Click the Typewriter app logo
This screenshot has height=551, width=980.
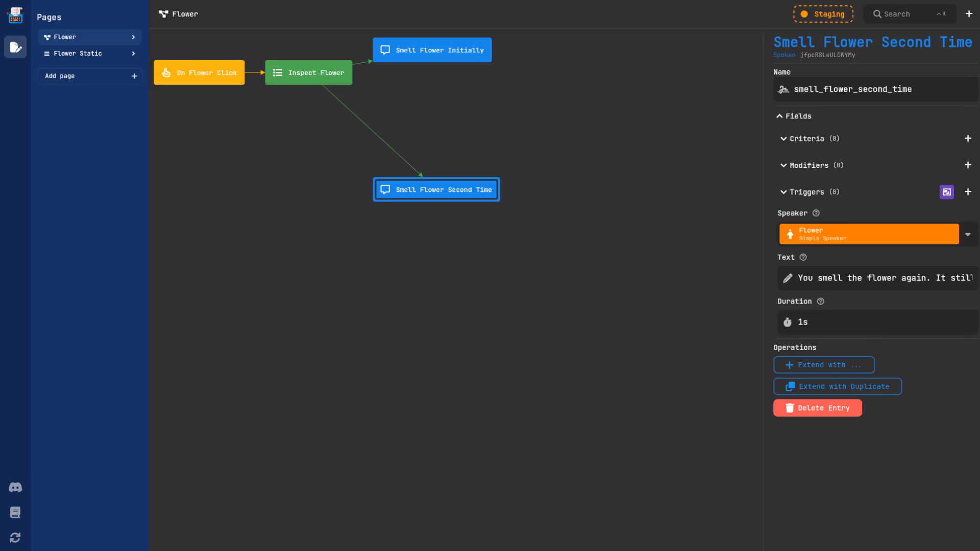(x=15, y=15)
